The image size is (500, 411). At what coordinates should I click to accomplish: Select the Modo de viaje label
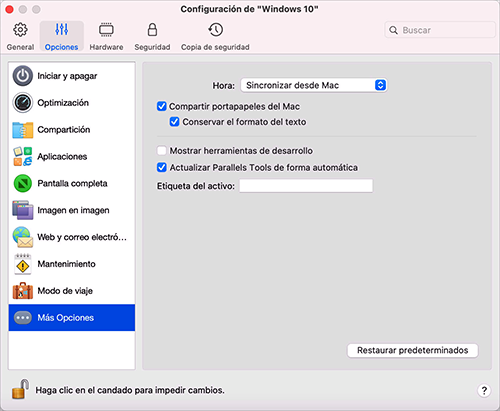coord(65,291)
